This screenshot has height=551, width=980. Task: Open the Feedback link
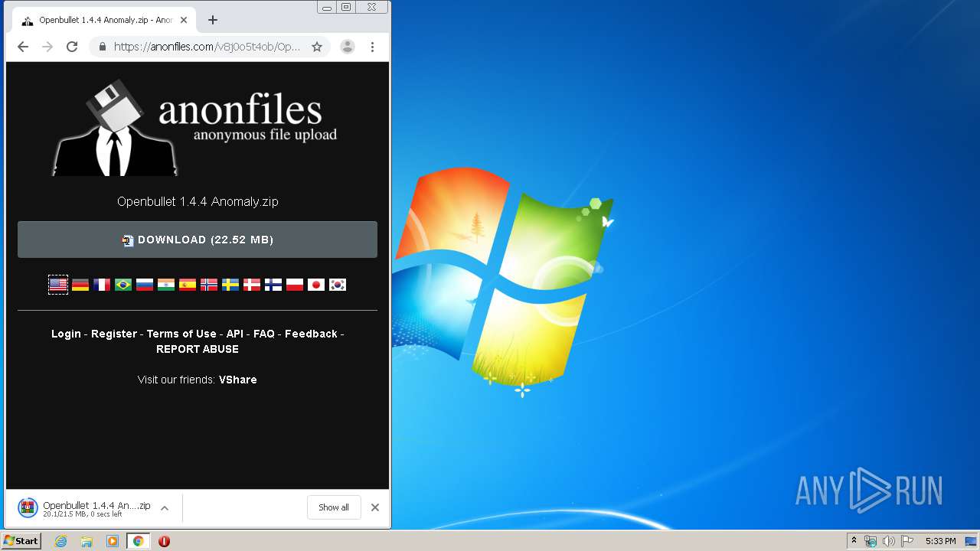(x=311, y=334)
